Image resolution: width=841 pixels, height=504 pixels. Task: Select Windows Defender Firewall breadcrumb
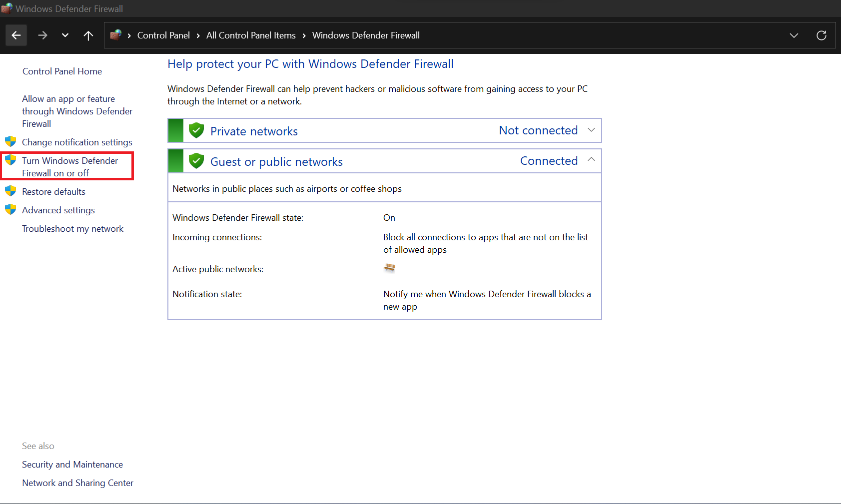coord(366,35)
